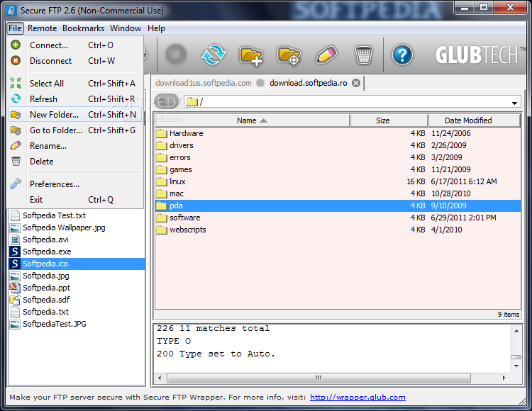Click the New Folder toolbar icon
The width and height of the screenshot is (532, 411).
point(250,55)
